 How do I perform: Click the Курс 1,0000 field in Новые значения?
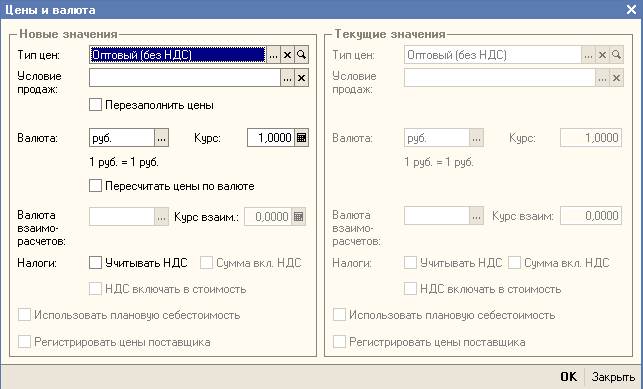271,138
